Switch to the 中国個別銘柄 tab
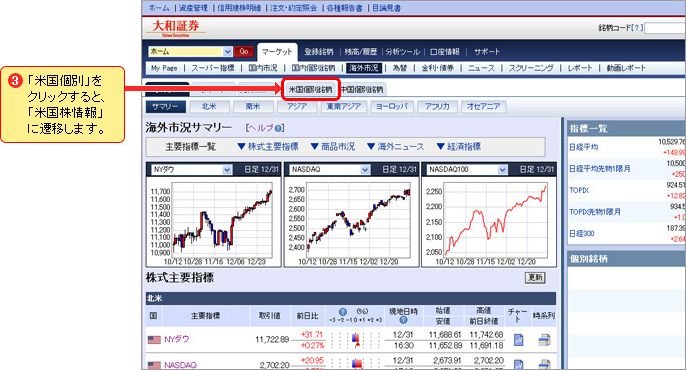The image size is (686, 370). tap(362, 90)
